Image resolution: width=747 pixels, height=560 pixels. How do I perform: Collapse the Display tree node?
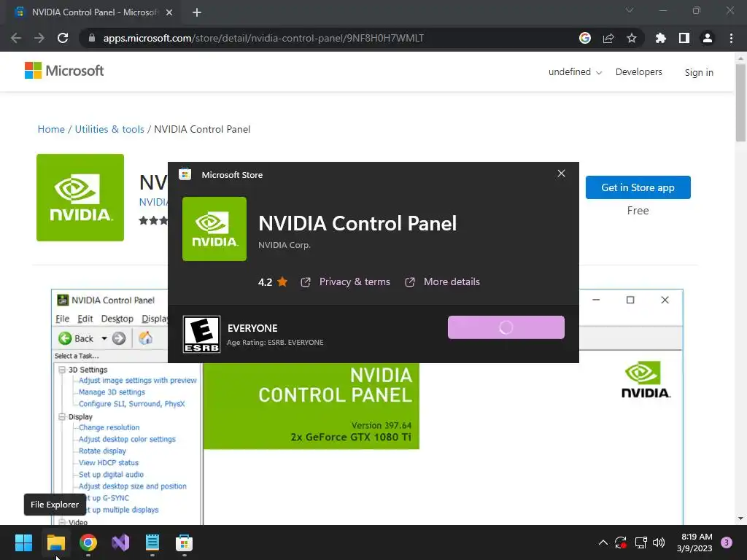(x=62, y=416)
